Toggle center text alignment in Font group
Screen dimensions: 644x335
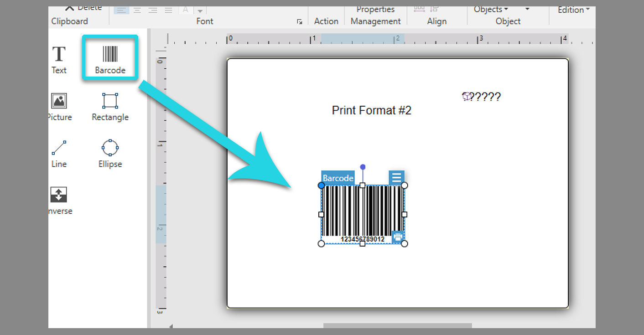137,10
